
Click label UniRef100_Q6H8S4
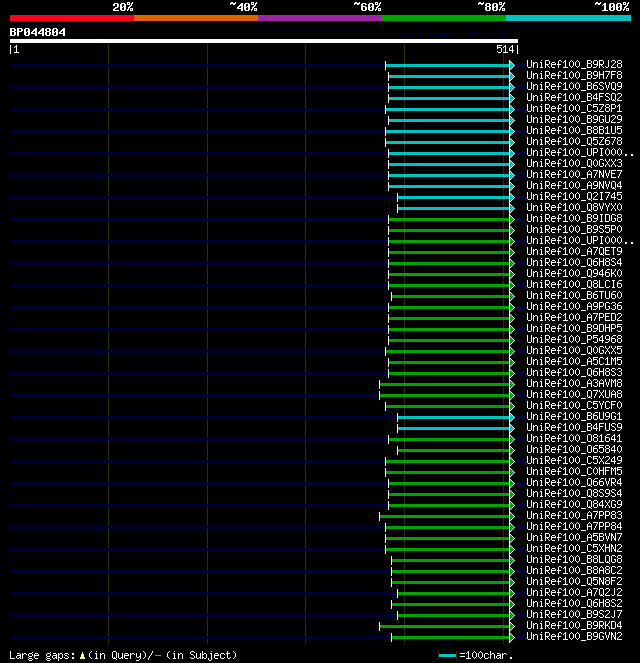tap(574, 262)
